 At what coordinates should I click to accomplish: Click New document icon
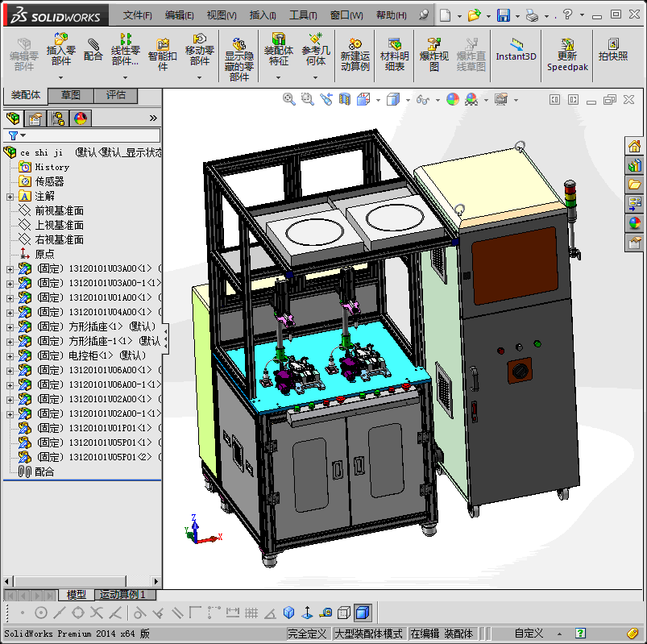tap(445, 15)
